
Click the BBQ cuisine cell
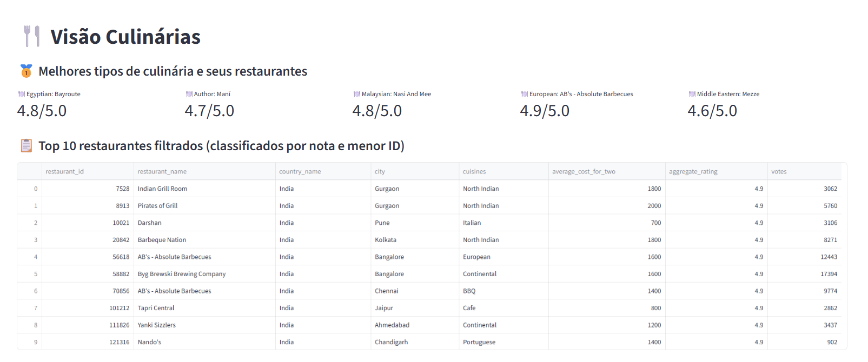click(x=503, y=291)
